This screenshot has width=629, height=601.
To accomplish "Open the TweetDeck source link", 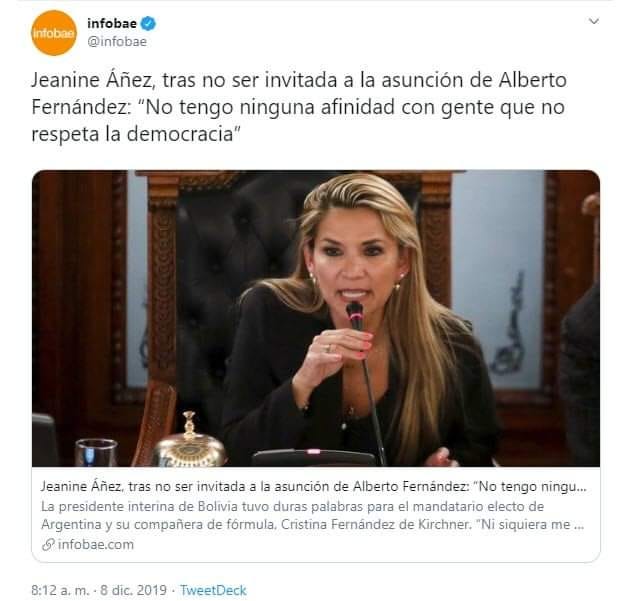I will [x=213, y=590].
